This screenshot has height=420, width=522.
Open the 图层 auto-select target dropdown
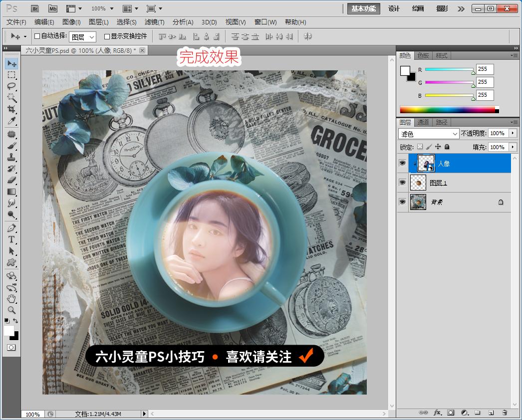pos(82,37)
